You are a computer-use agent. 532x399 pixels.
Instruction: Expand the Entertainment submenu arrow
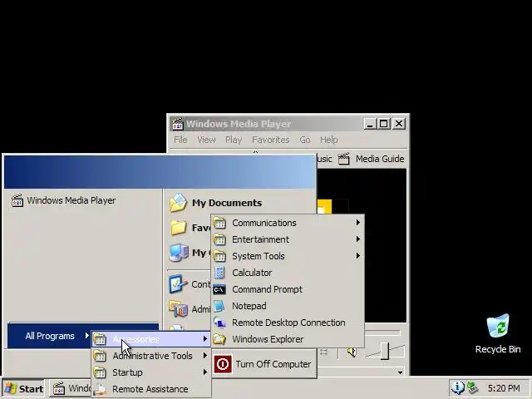357,239
